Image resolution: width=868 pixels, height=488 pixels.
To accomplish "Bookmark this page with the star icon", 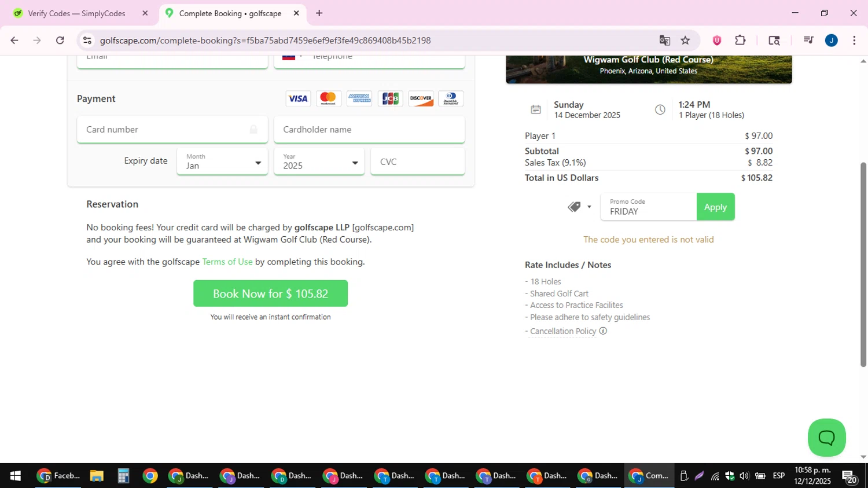I will pyautogui.click(x=686, y=41).
